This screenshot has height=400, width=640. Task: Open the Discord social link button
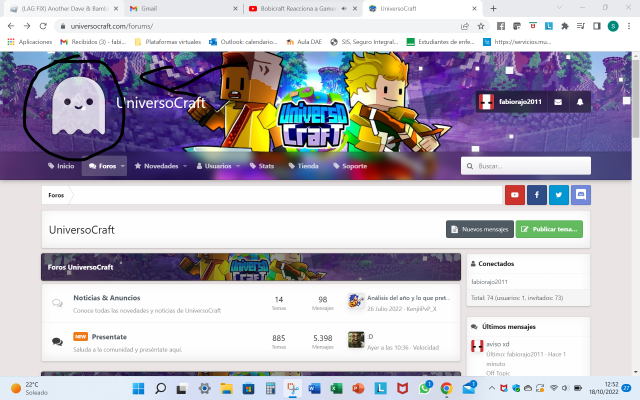click(x=581, y=195)
